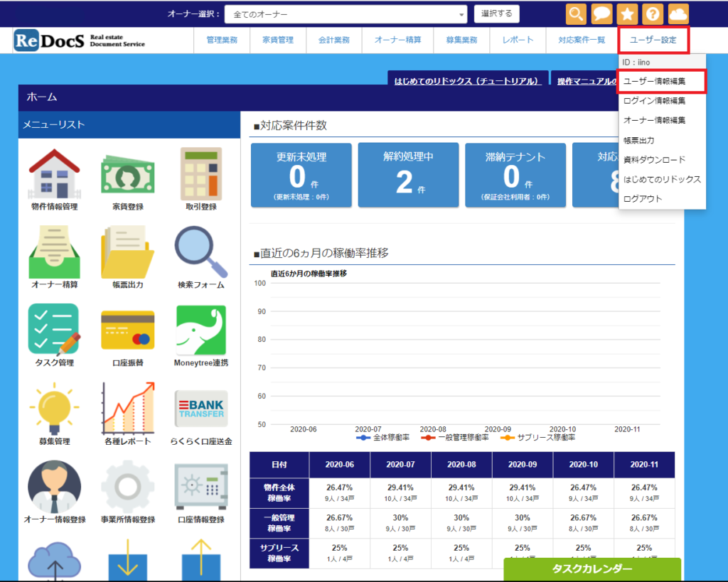Toggle サブリース稼働率 legend in chart
Viewport: 728px width, 582px height.
click(537, 438)
